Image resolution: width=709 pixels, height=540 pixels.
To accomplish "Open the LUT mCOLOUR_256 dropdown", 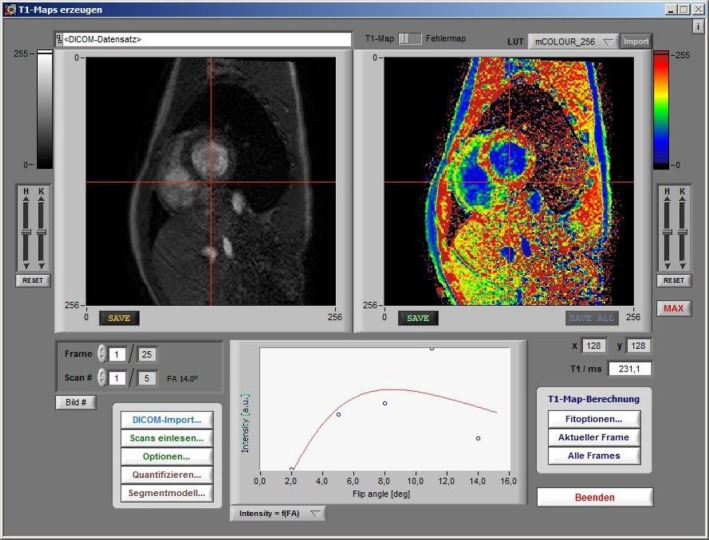I will 573,42.
